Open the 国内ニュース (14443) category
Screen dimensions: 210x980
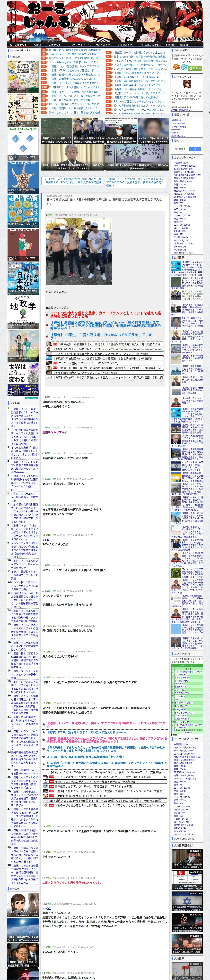(x=184, y=172)
